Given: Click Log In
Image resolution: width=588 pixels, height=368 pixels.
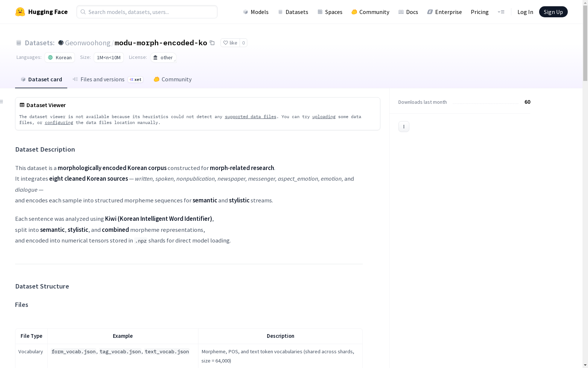Looking at the screenshot, I should [525, 12].
